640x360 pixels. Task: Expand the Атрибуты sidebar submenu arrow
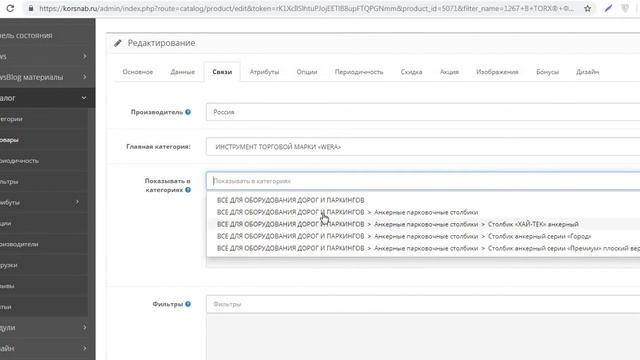[x=77, y=202]
